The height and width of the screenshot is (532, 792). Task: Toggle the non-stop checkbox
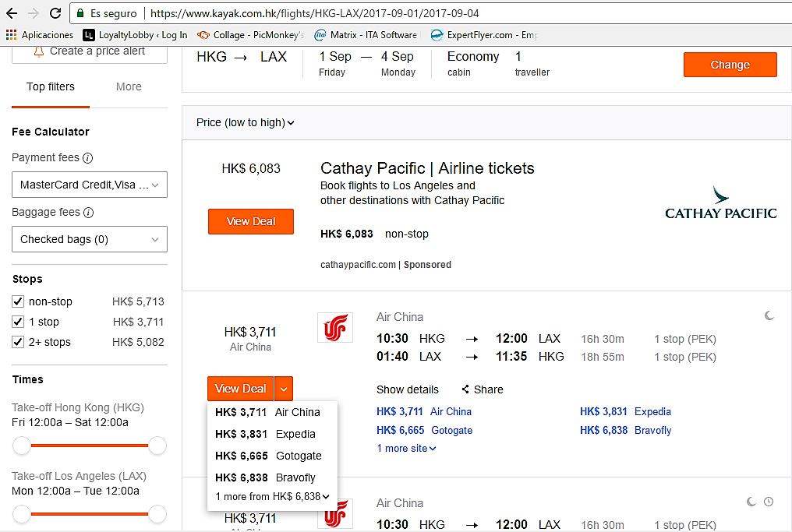pos(18,301)
